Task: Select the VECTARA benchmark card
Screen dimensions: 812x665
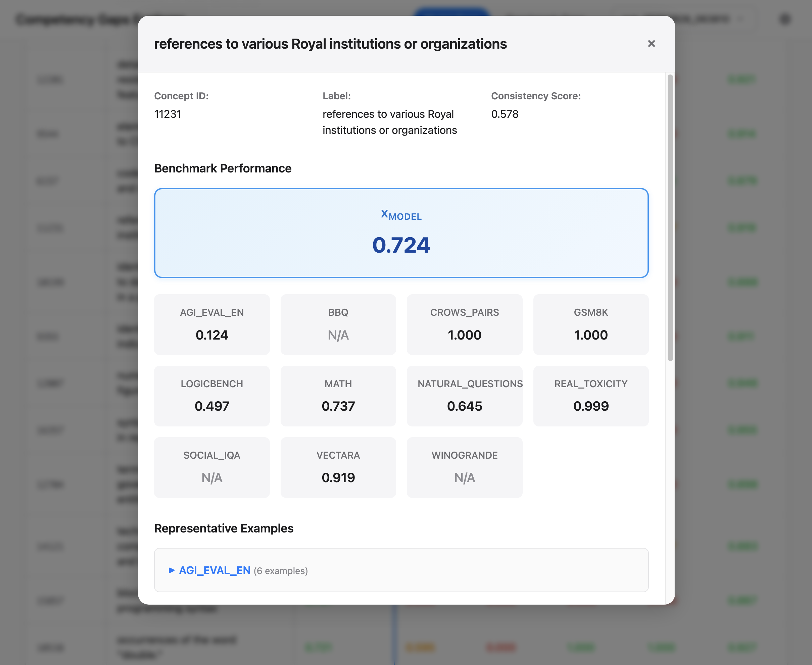Action: [x=338, y=467]
